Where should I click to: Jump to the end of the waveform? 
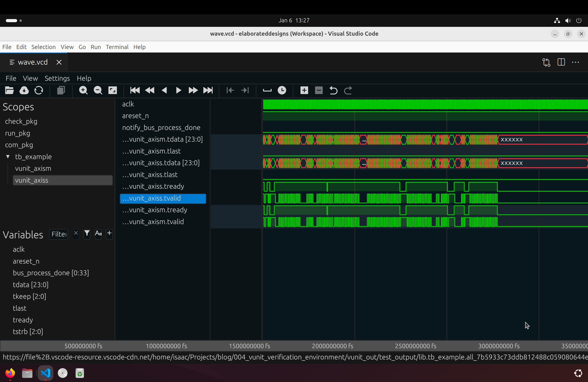tap(208, 90)
